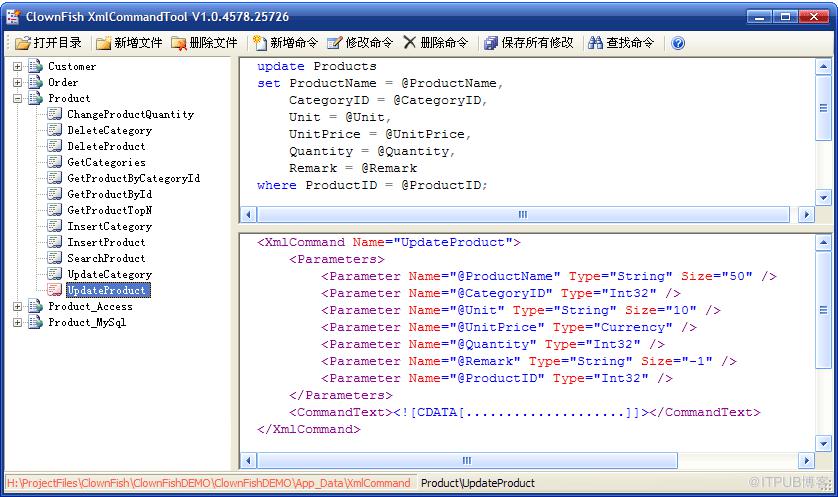The width and height of the screenshot is (838, 497).
Task: Select the SearchProduct command
Action: coord(106,259)
